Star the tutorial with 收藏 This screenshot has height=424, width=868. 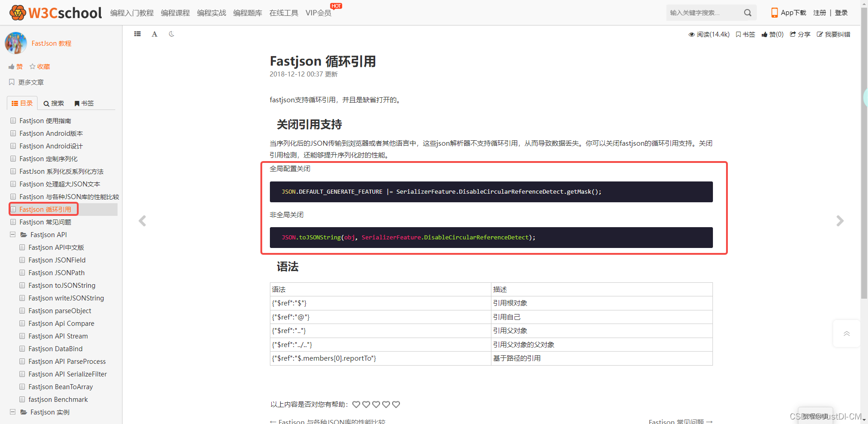click(40, 67)
